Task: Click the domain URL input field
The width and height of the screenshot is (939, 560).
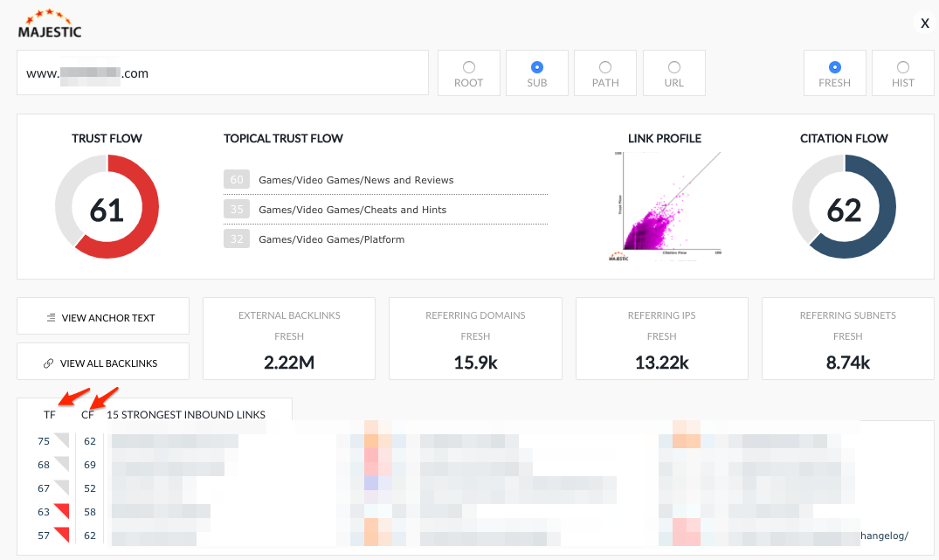Action: click(x=222, y=73)
